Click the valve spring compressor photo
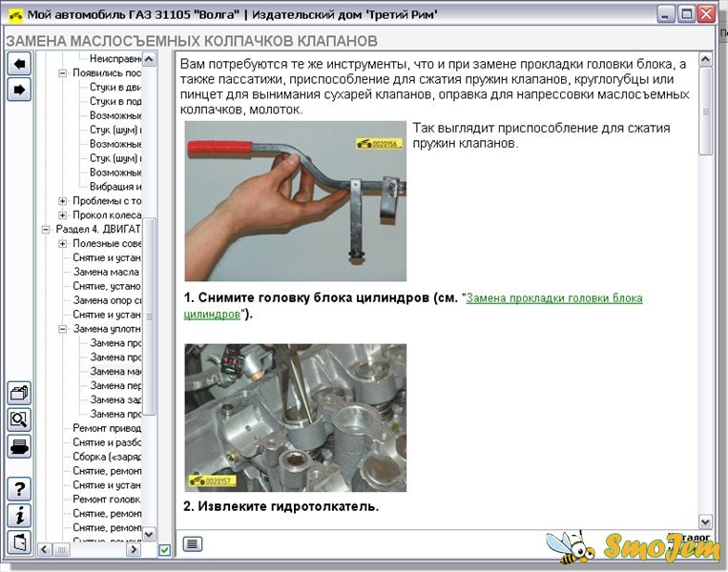Image resolution: width=728 pixels, height=572 pixels. (295, 201)
